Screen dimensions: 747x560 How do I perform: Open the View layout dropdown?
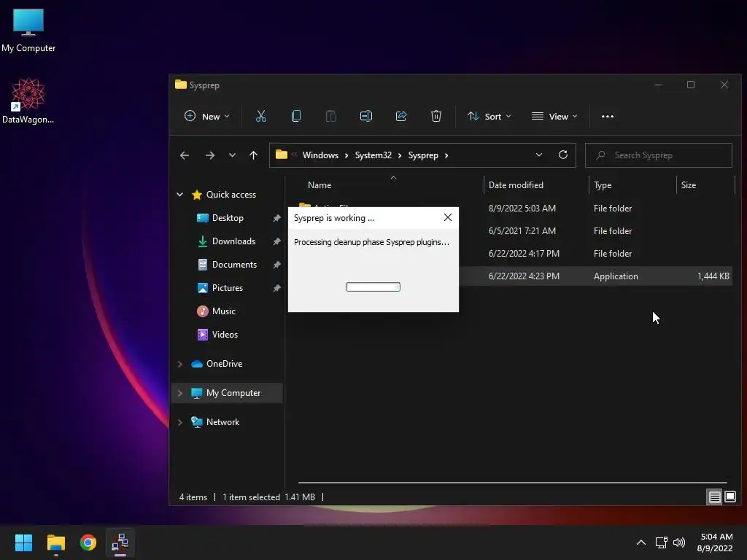click(554, 116)
